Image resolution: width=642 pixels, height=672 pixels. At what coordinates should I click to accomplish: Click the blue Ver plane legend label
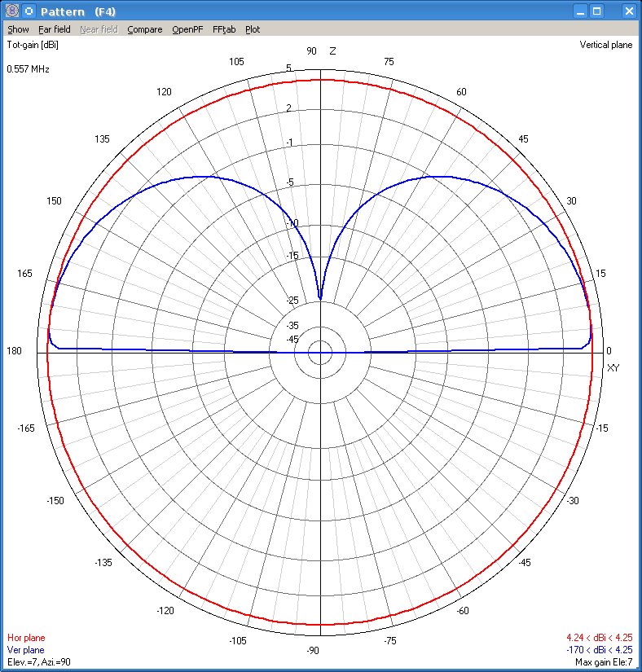point(26,650)
